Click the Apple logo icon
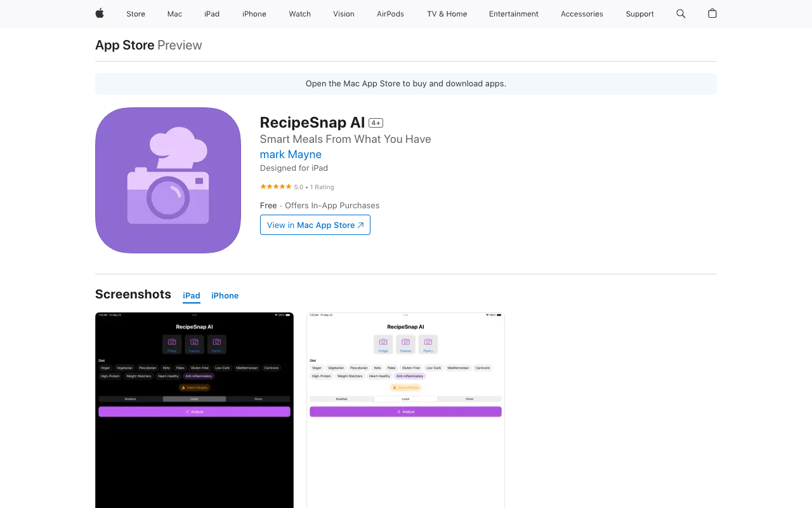This screenshot has width=812, height=508. (x=100, y=13)
